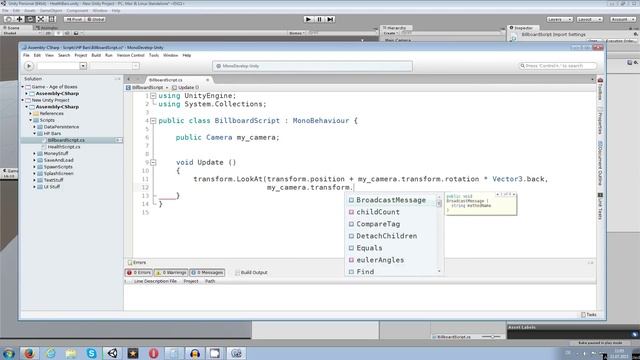Open MonoDevelop Build menu
The image size is (640, 360).
pos(96,55)
